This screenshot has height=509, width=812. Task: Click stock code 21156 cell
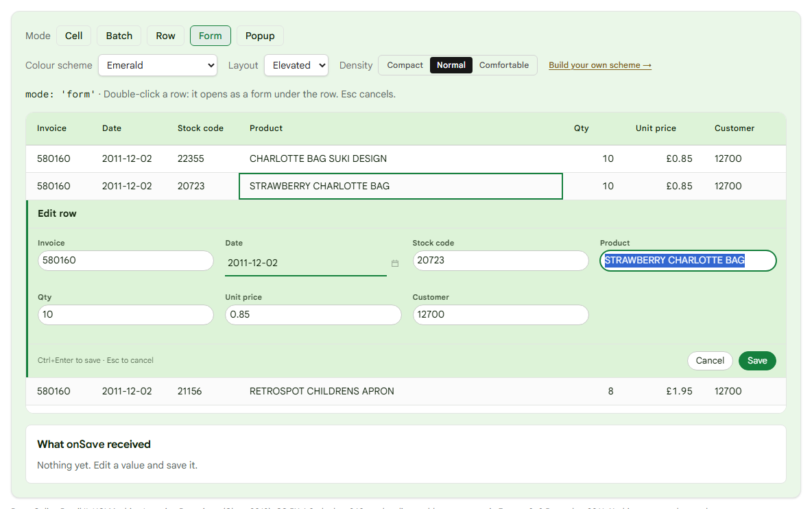[202, 391]
